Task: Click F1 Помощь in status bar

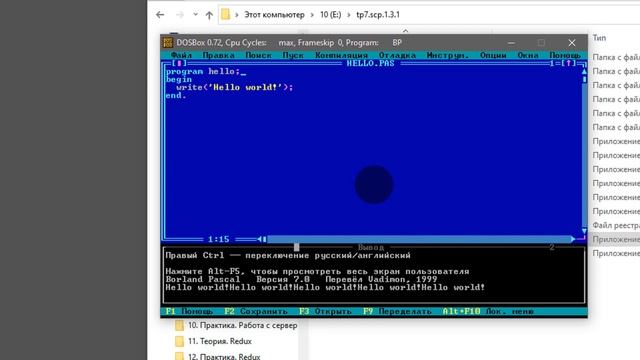Action: 189,311
